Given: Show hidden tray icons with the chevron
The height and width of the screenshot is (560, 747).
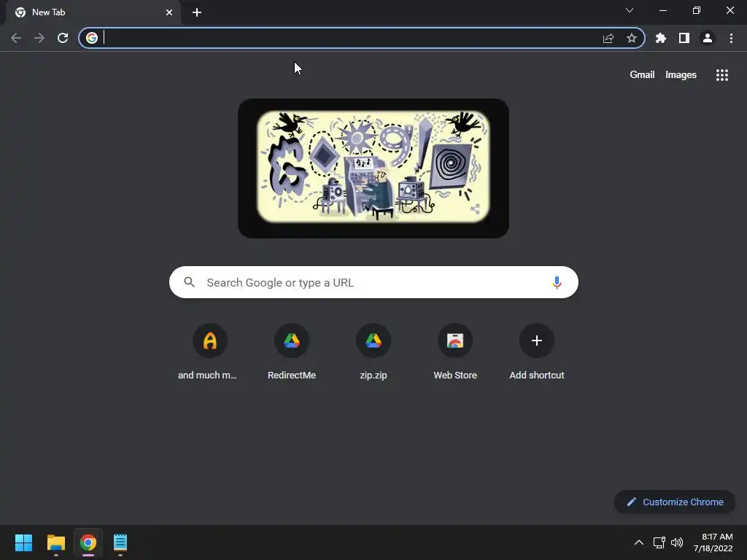Looking at the screenshot, I should pos(639,542).
